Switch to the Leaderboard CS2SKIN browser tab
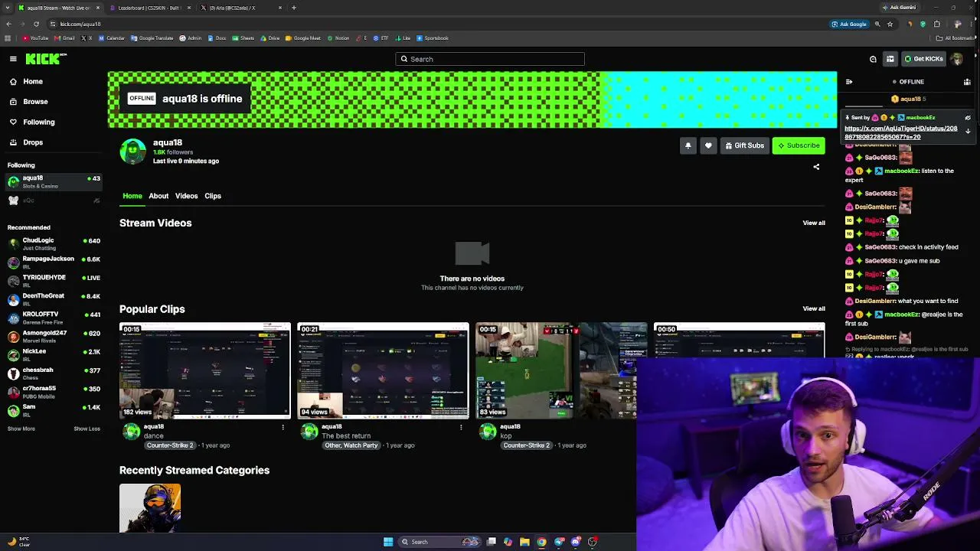Image resolution: width=980 pixels, height=551 pixels. (149, 8)
